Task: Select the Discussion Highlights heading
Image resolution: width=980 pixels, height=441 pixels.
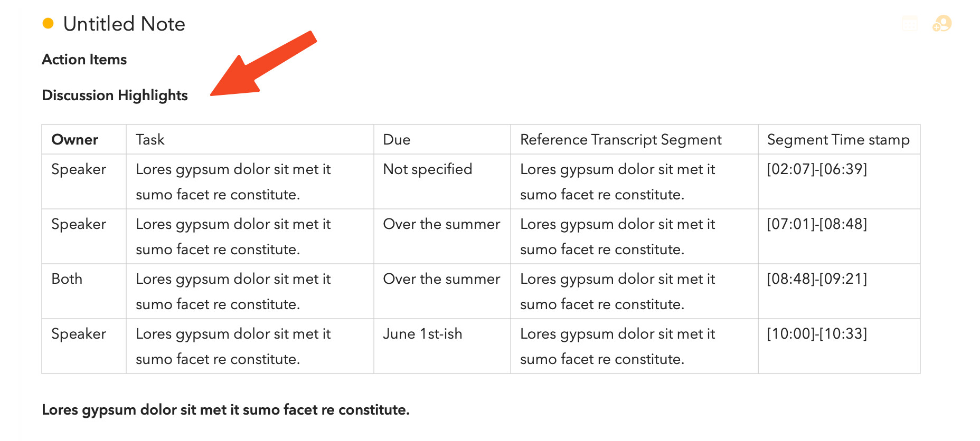Action: click(115, 95)
